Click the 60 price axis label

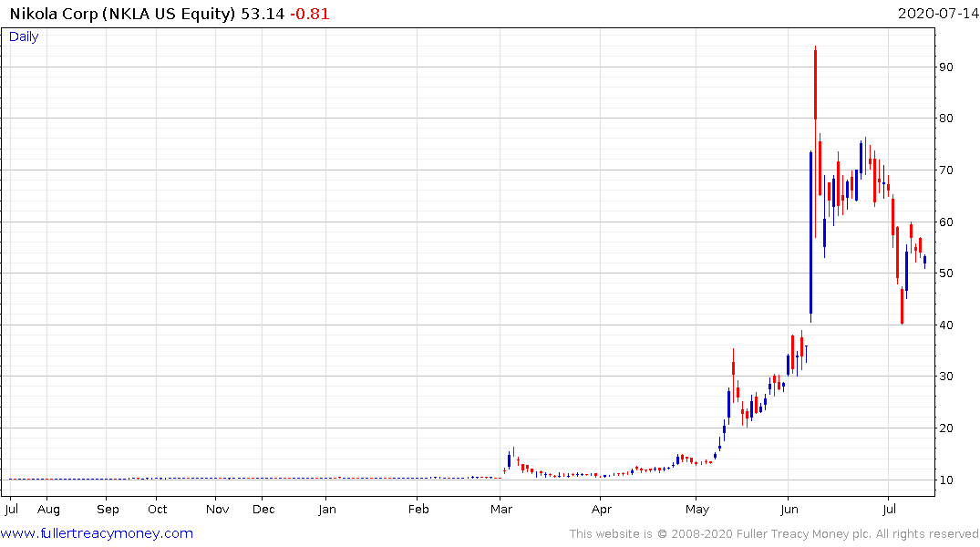946,222
